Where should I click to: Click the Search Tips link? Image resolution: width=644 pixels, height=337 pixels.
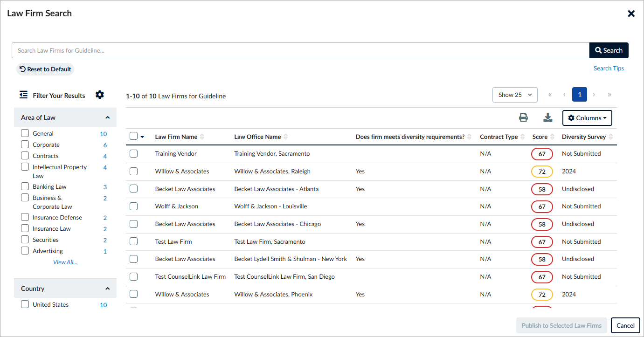609,68
